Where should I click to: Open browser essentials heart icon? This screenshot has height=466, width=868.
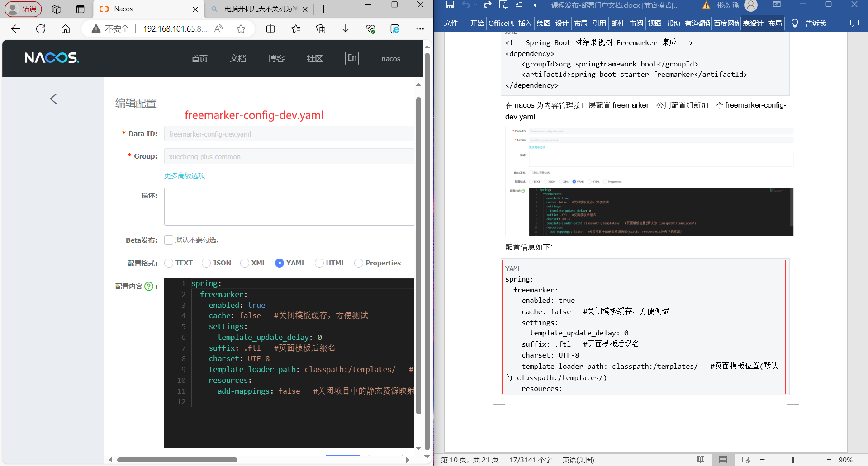(x=370, y=29)
